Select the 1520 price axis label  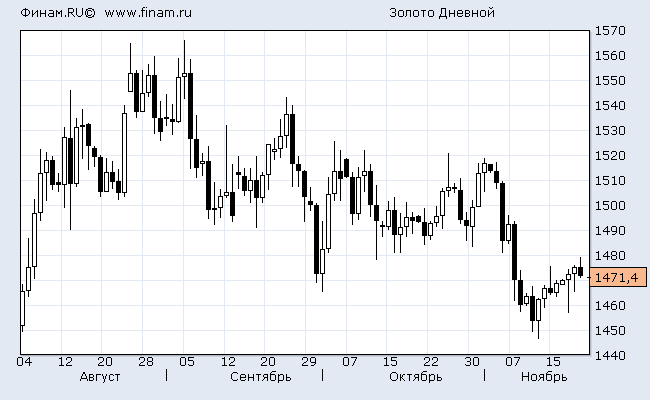click(610, 155)
